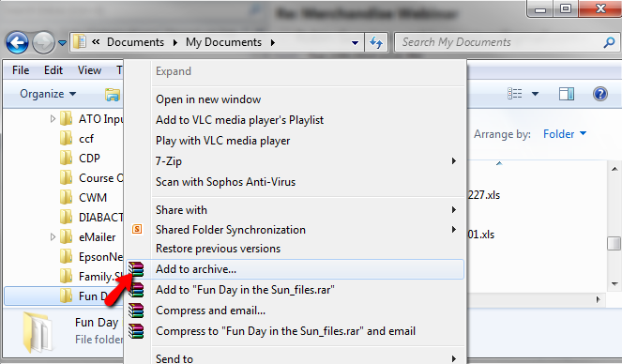Open the recent pages dropdown arrow
The width and height of the screenshot is (622, 364).
click(x=62, y=42)
